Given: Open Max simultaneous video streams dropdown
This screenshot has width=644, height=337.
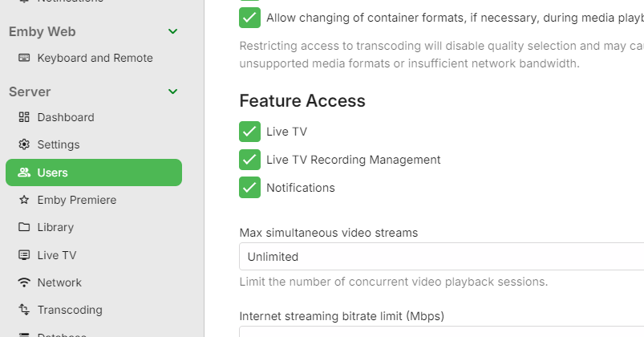Looking at the screenshot, I should (x=441, y=257).
